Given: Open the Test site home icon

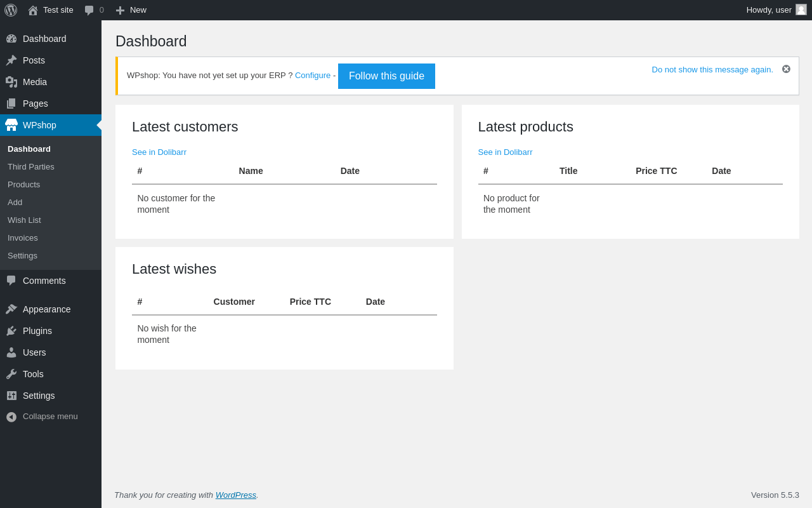Looking at the screenshot, I should [33, 10].
